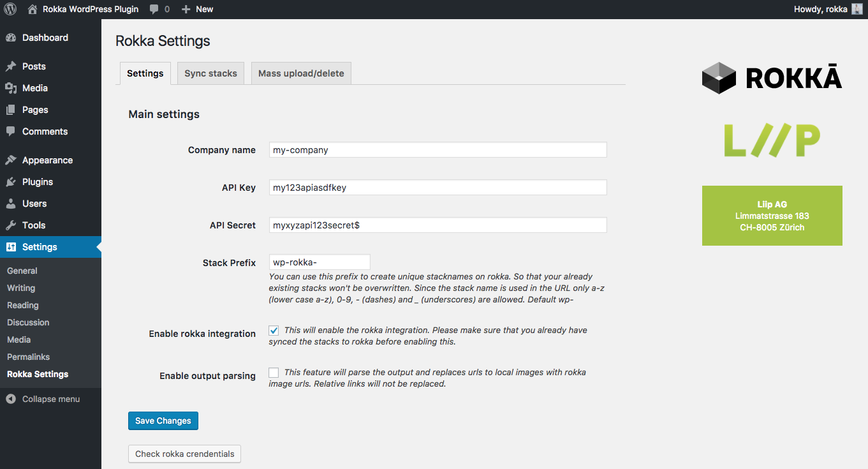This screenshot has width=868, height=469.
Task: Open the Mass upload/delete tab
Action: 301,73
